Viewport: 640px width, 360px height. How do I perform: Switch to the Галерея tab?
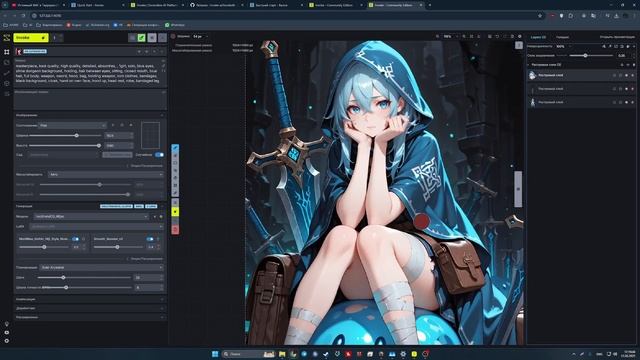(562, 37)
